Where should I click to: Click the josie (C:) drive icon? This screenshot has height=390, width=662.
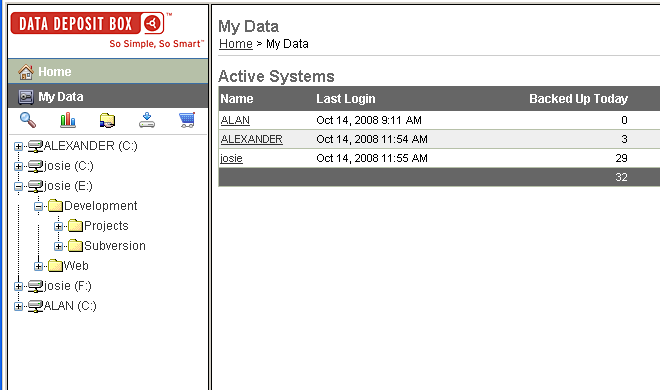click(35, 166)
